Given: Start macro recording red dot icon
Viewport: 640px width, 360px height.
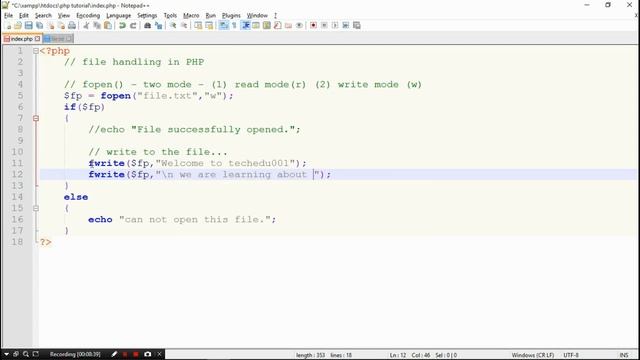Looking at the screenshot, I should point(313,26).
